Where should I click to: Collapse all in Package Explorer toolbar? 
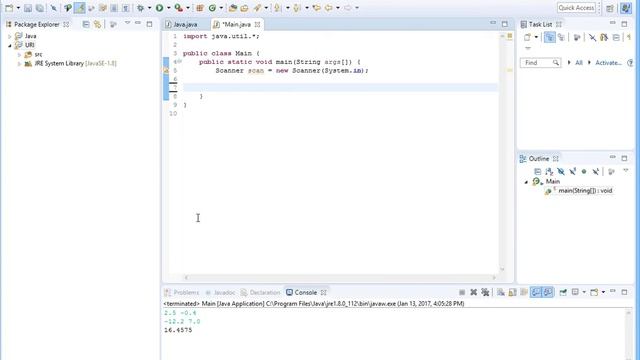pyautogui.click(x=86, y=24)
